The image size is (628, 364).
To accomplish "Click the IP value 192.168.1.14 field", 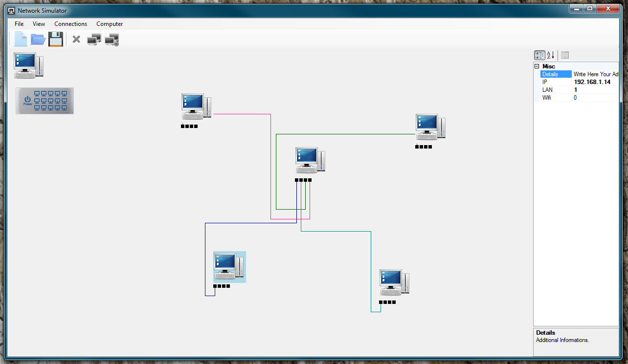I will (595, 82).
